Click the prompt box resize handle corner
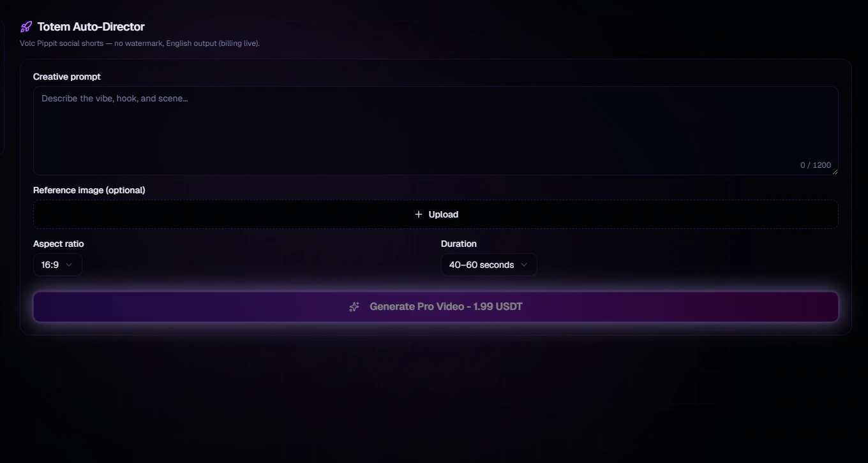 (x=834, y=171)
